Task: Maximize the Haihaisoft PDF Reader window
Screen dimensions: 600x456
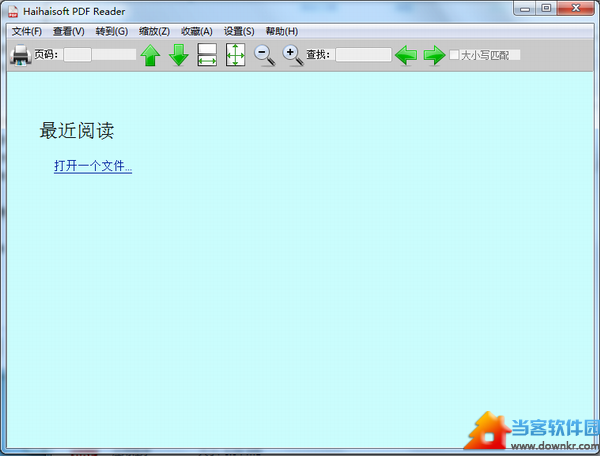Action: click(x=546, y=8)
